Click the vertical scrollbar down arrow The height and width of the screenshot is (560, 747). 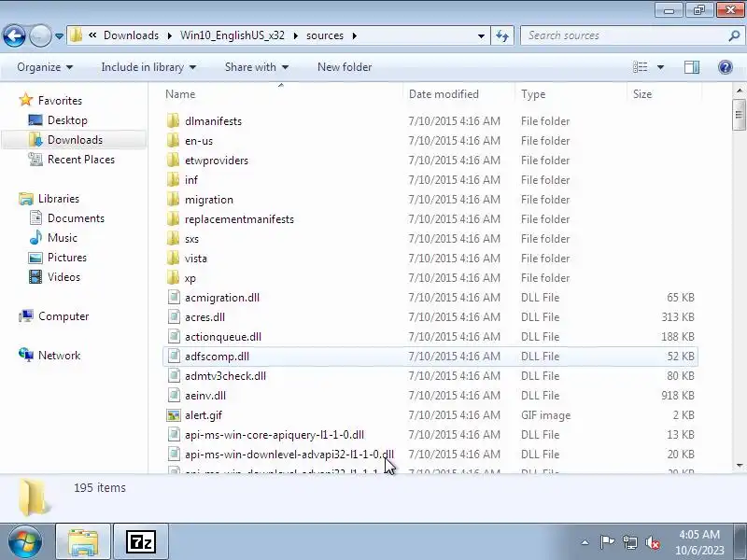coord(739,466)
